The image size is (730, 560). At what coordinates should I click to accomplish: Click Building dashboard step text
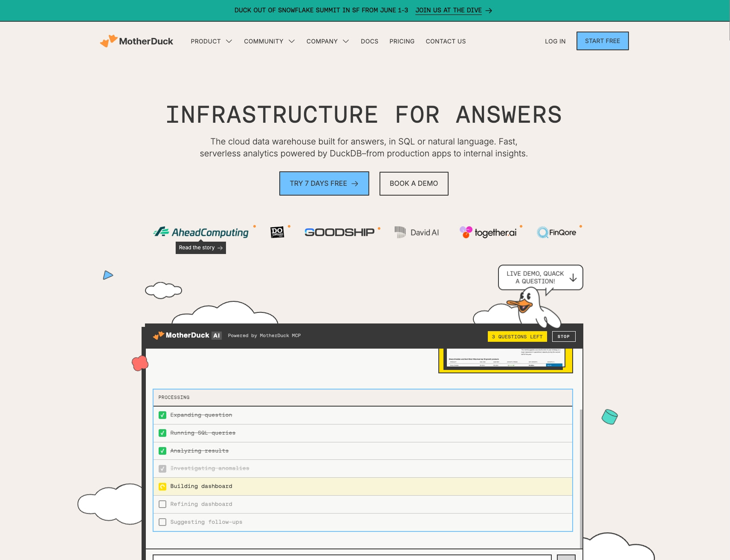pos(201,486)
